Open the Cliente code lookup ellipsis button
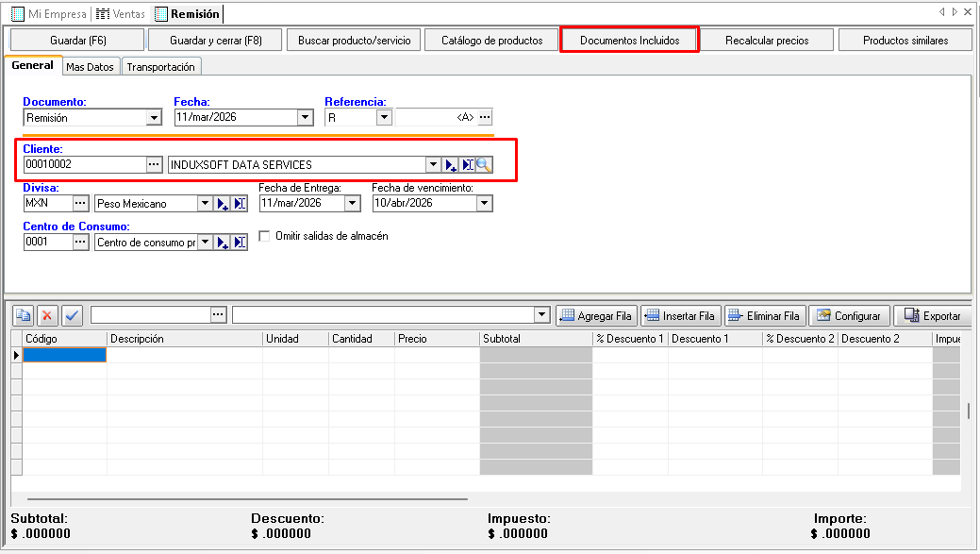The image size is (980, 554). 154,165
